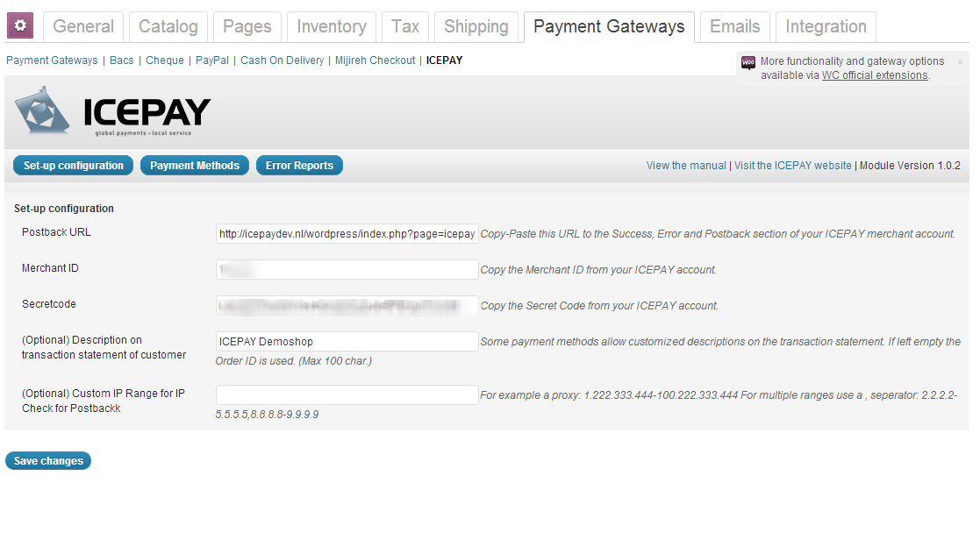980x547 pixels.
Task: Open the Cash On Delivery sub-section
Action: click(282, 60)
